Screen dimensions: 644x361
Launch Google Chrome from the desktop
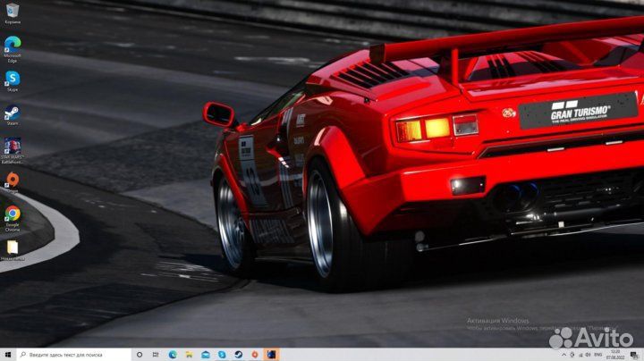[x=13, y=214]
